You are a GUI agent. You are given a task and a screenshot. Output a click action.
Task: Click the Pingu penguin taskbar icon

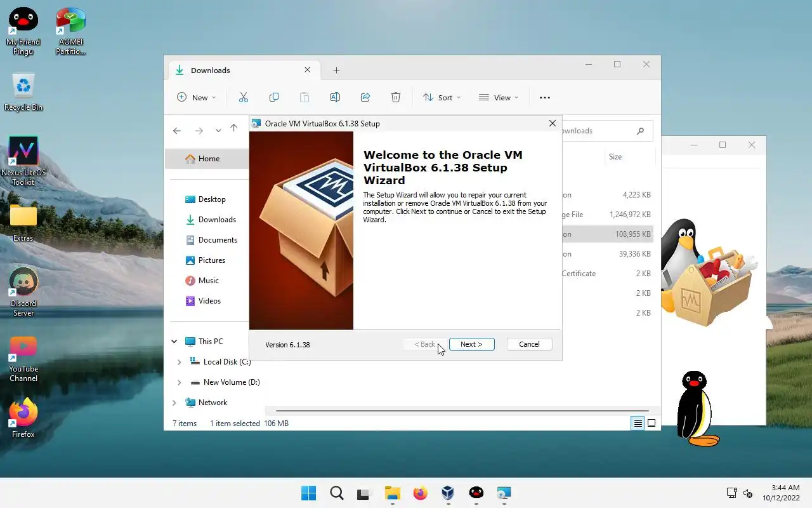click(476, 493)
